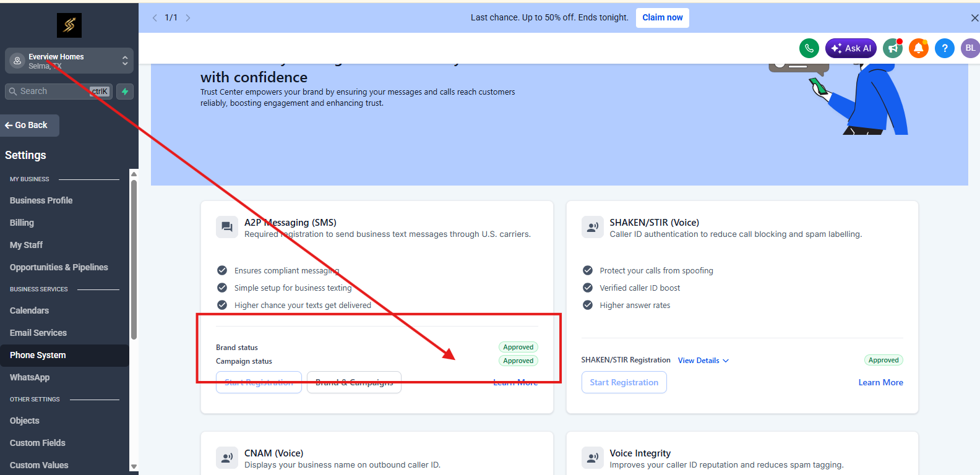Open the megaphone announcements icon
This screenshot has width=980, height=475.
[893, 48]
